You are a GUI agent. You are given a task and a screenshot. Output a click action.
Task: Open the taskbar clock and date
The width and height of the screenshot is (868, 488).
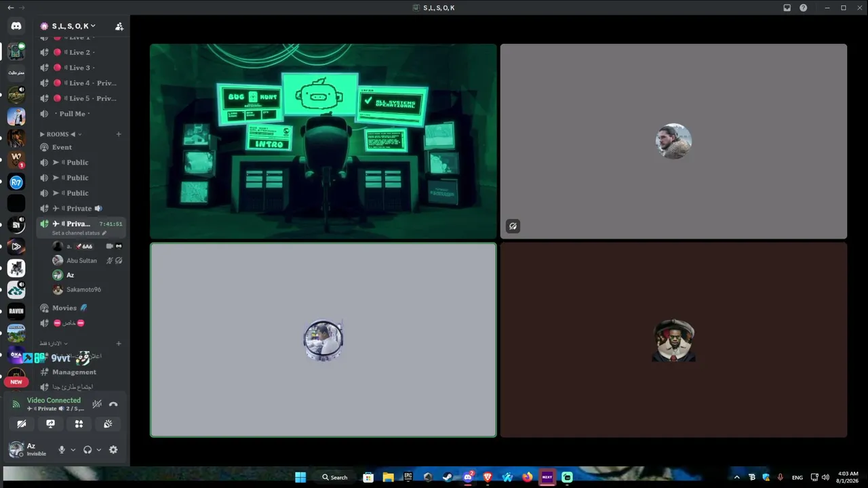tap(848, 477)
